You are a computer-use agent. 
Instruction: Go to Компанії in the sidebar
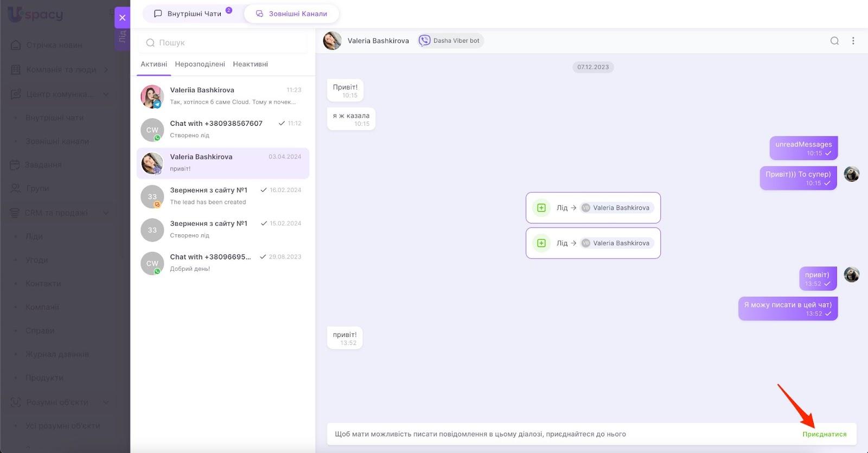pyautogui.click(x=42, y=307)
